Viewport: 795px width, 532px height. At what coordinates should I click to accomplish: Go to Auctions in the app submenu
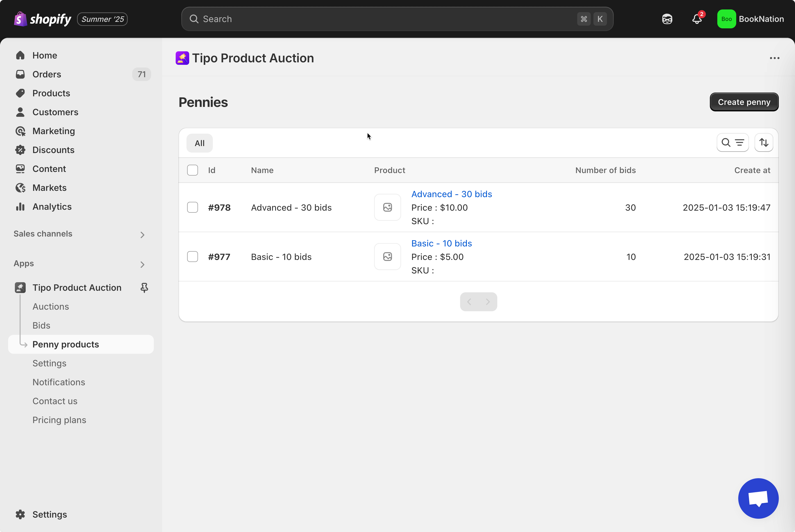[x=51, y=306]
